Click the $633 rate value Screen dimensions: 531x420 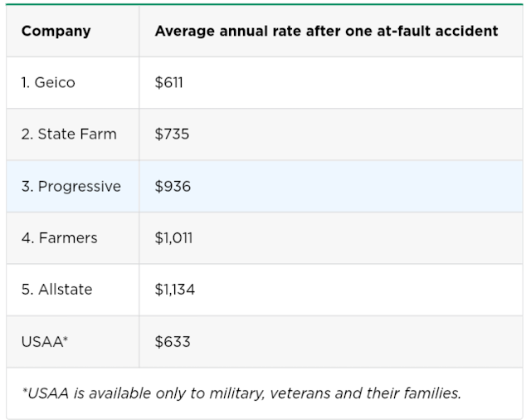(172, 341)
